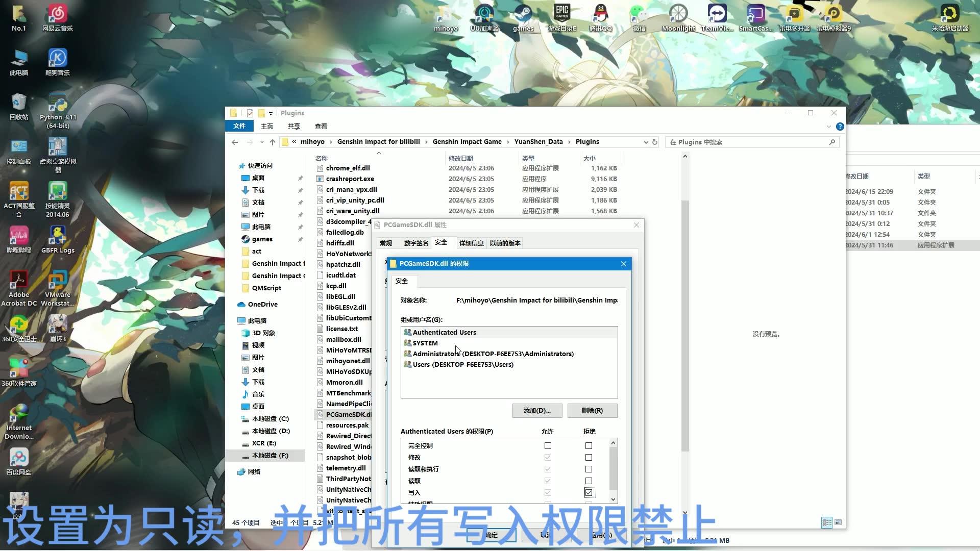This screenshot has height=551, width=980.
Task: Close the PCGameSDK.dll permissions dialog
Action: [x=623, y=264]
